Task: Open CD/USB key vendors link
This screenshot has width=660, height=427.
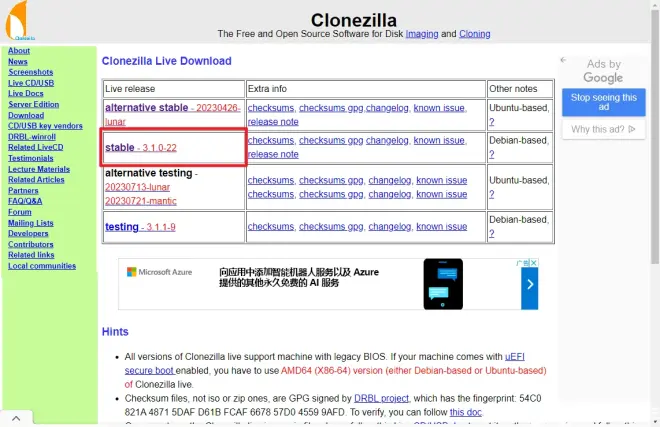Action: 45,126
